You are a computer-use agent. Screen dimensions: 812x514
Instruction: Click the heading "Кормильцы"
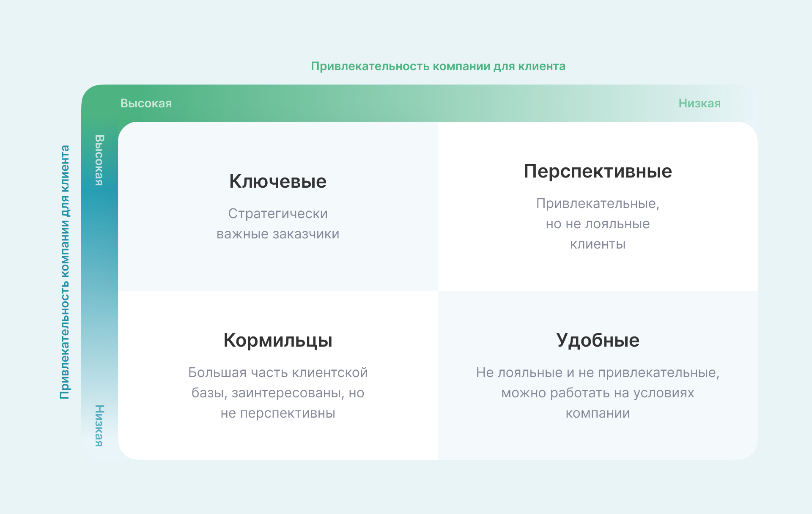277,340
